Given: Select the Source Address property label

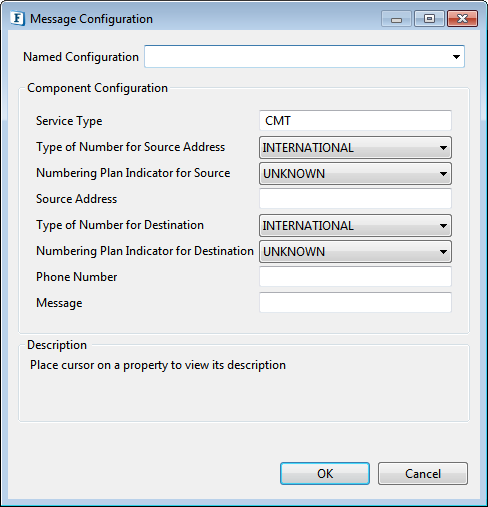Looking at the screenshot, I should [x=76, y=199].
